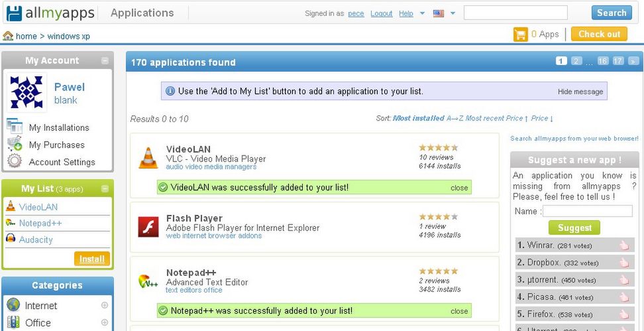Open the shopping cart icon
644x331 pixels.
click(x=520, y=34)
